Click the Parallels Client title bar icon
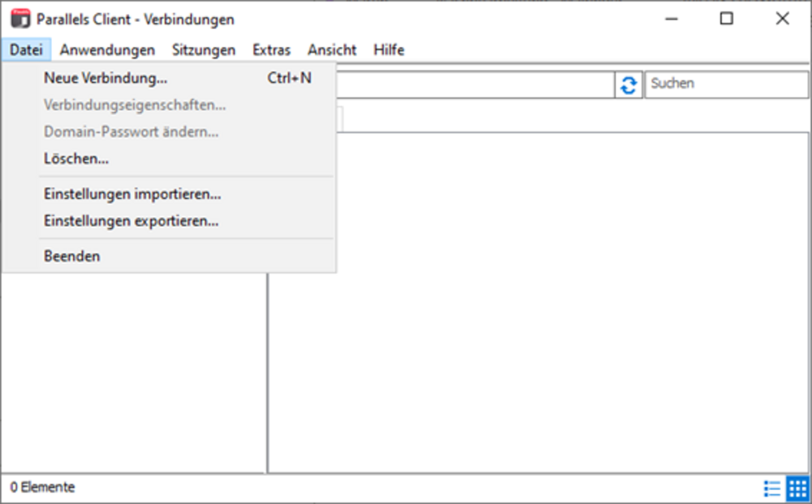 click(21, 19)
